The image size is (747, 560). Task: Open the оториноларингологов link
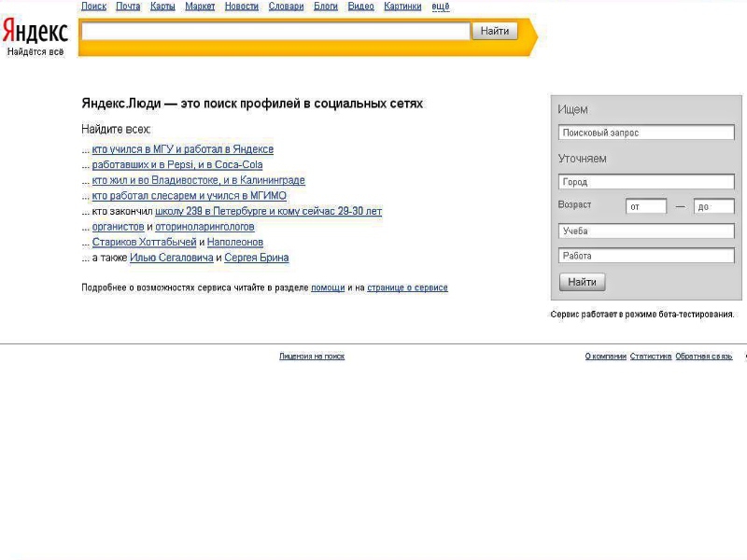tap(204, 227)
